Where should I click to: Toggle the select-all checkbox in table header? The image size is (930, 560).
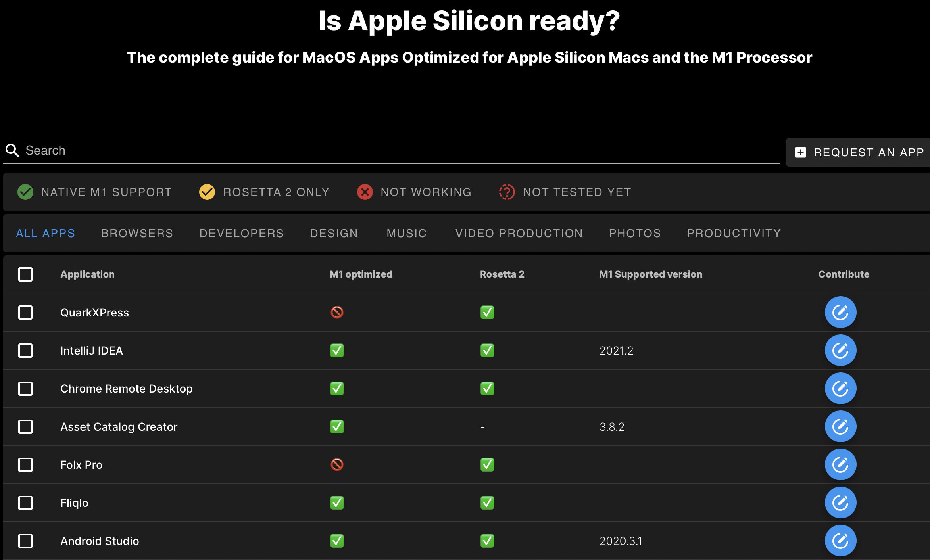pyautogui.click(x=25, y=274)
